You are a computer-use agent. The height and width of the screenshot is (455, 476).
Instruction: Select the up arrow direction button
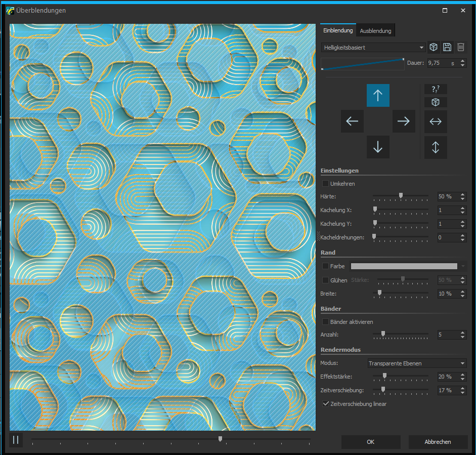378,95
